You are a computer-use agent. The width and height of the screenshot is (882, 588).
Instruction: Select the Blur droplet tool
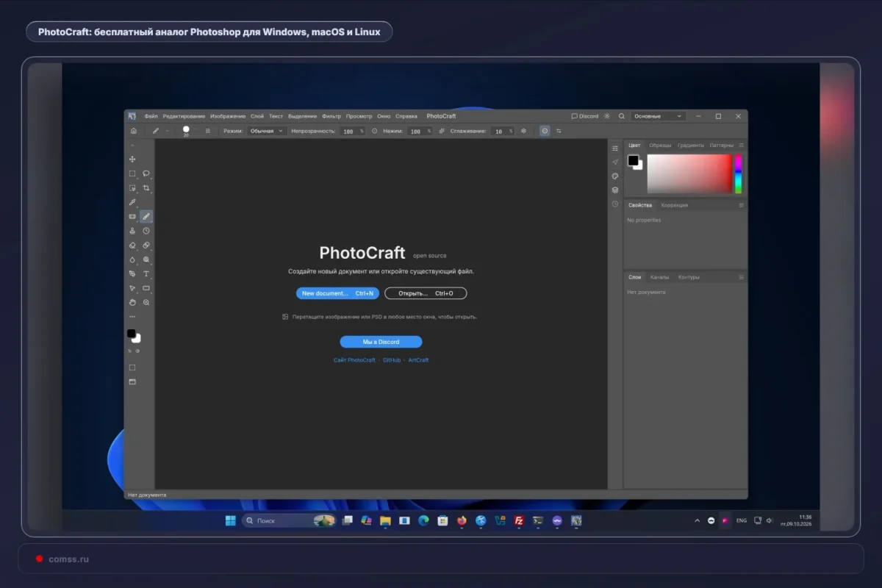pyautogui.click(x=132, y=259)
